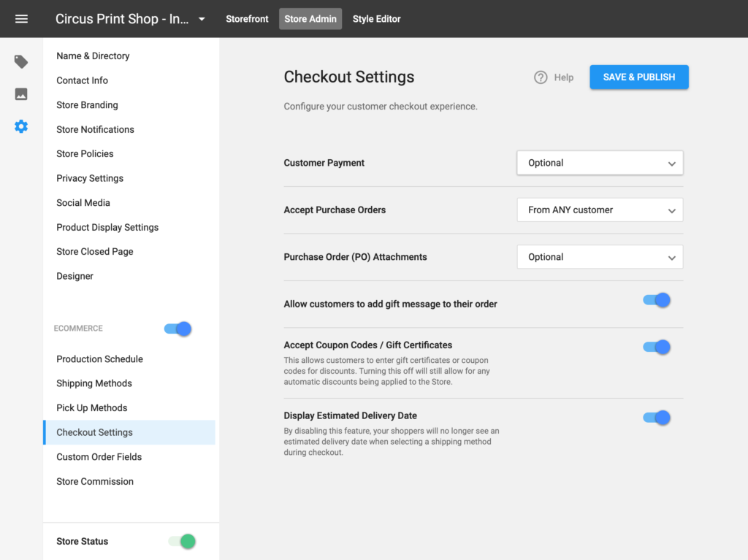Open Product Display Settings
748x560 pixels.
[107, 228]
